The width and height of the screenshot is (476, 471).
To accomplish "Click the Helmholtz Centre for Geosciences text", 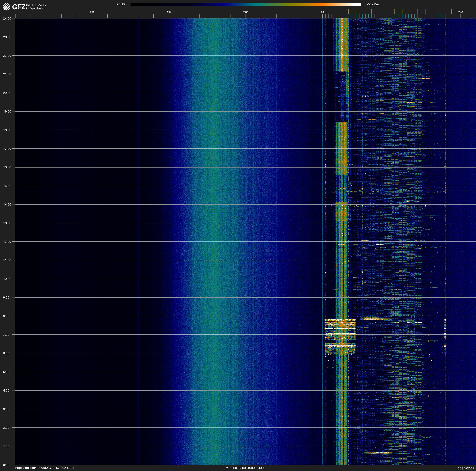I will (36, 7).
